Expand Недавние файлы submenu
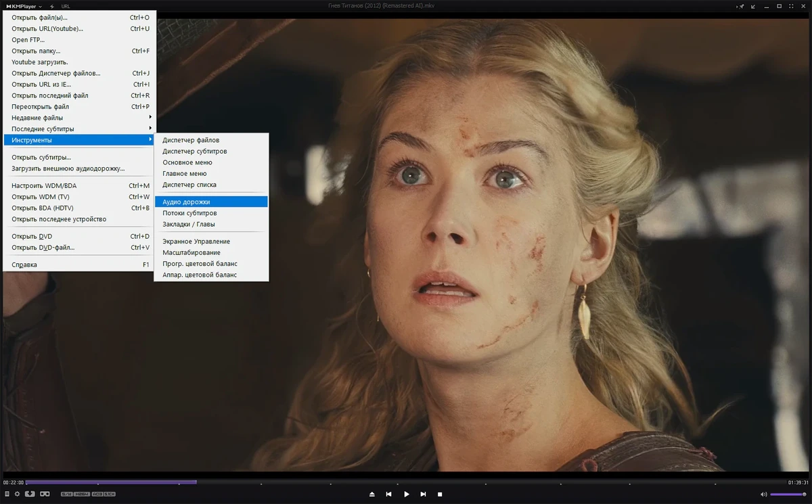The image size is (812, 504). tap(80, 118)
